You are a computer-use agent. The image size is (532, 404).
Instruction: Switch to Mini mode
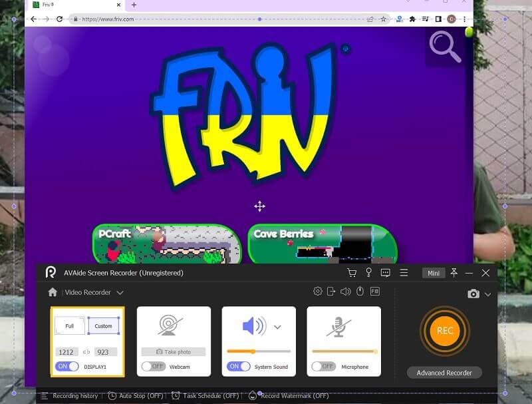point(434,273)
